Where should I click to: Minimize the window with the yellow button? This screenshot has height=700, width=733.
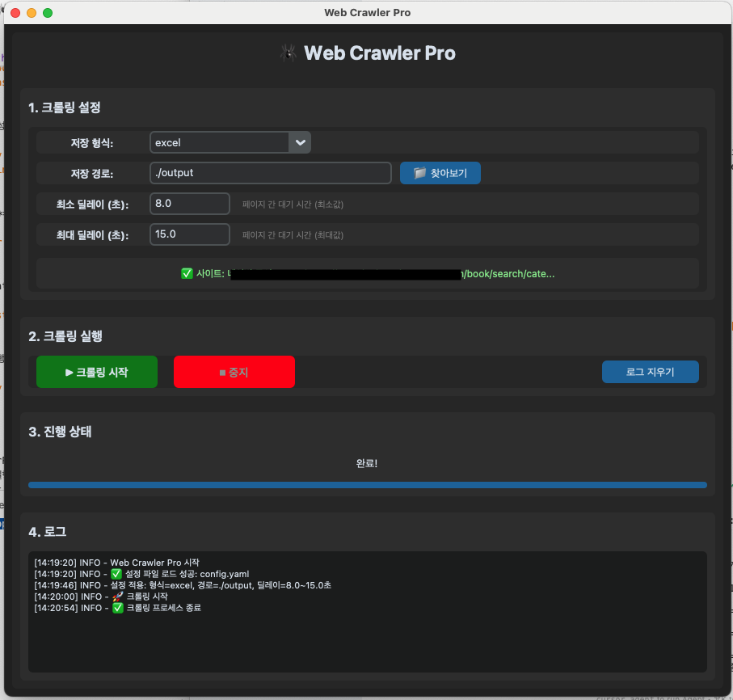pos(32,13)
